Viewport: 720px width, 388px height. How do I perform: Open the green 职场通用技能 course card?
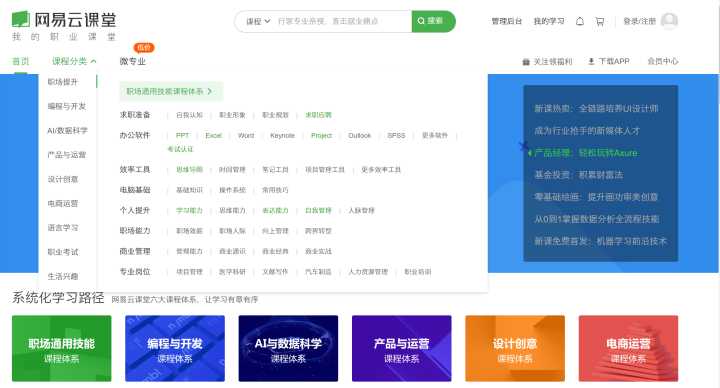click(x=62, y=348)
